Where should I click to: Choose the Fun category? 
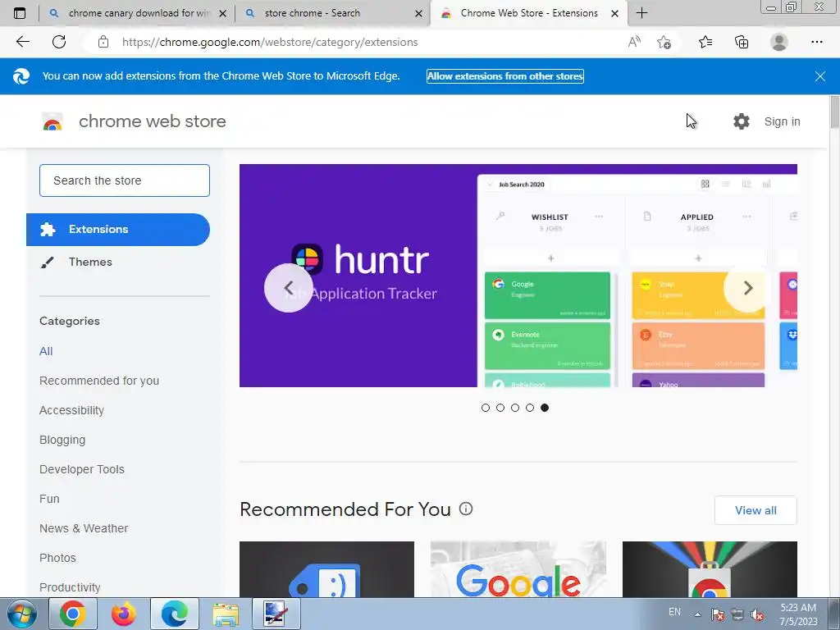(49, 499)
